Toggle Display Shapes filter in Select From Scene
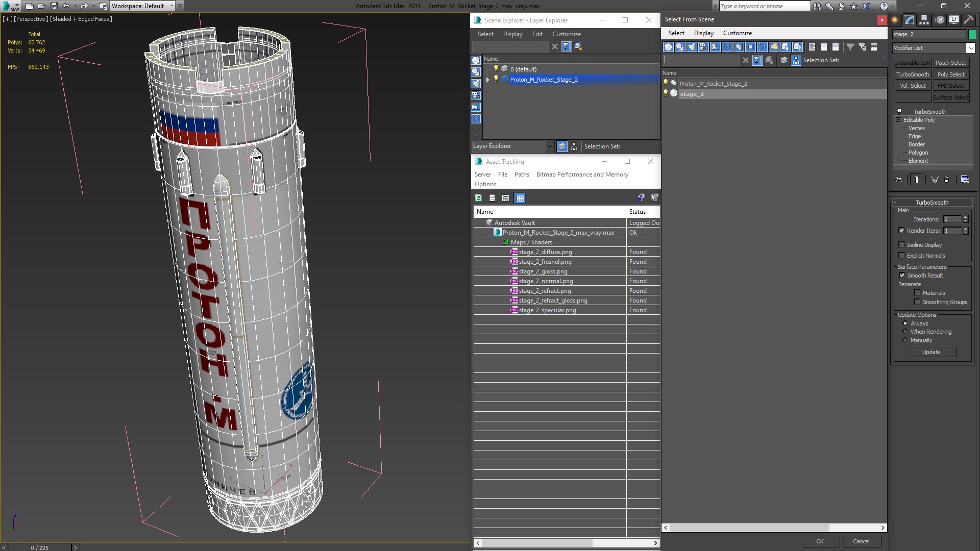Image resolution: width=980 pixels, height=551 pixels. (x=680, y=47)
